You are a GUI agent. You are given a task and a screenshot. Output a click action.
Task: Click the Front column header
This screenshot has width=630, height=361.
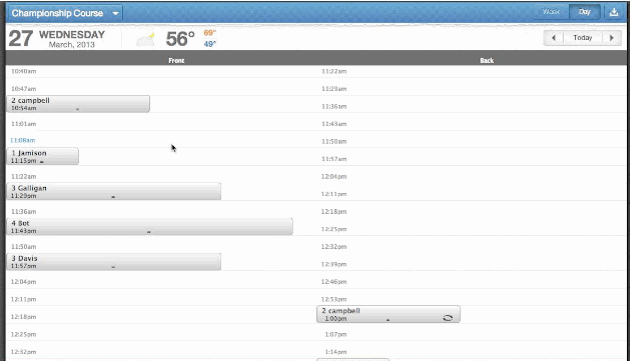tap(176, 60)
